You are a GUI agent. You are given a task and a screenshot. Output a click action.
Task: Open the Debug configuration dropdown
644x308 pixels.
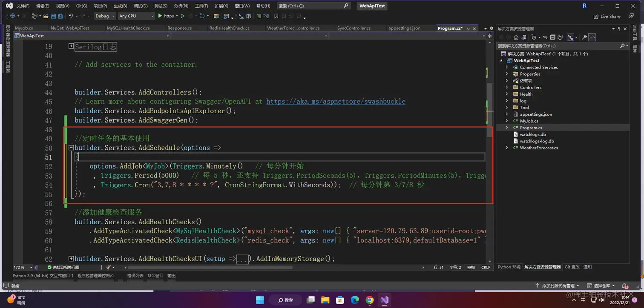click(105, 16)
